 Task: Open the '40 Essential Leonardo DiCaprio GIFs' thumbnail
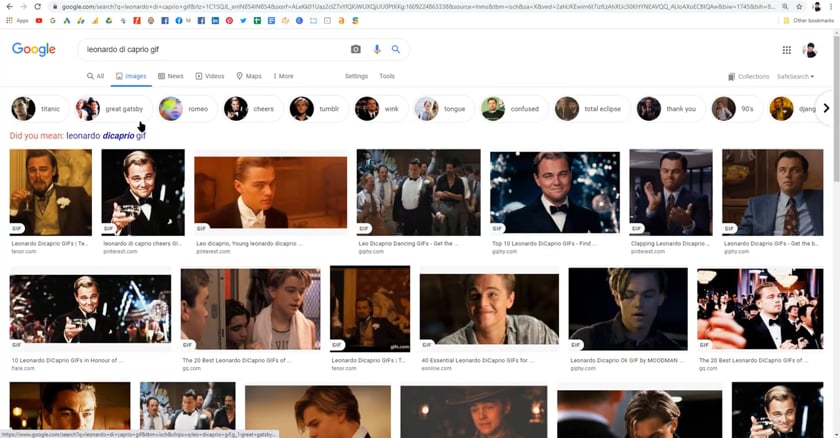pos(489,309)
